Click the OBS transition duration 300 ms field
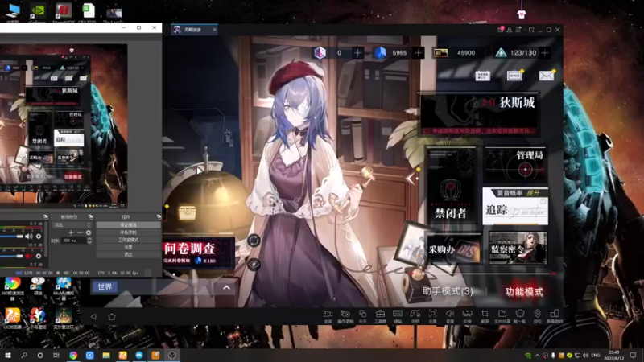 click(74, 241)
